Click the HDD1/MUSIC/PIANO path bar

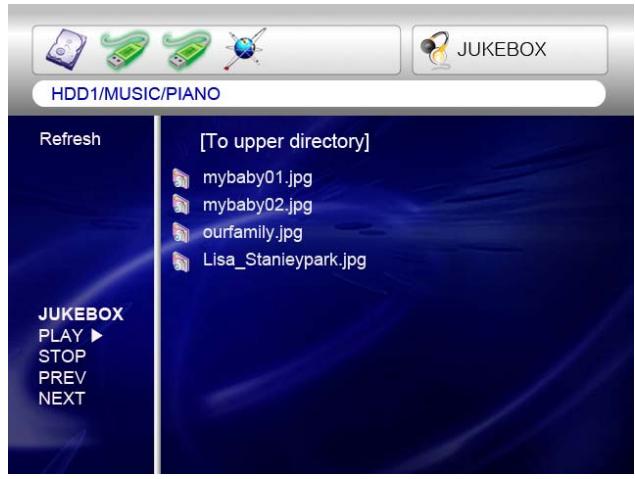coord(319,94)
